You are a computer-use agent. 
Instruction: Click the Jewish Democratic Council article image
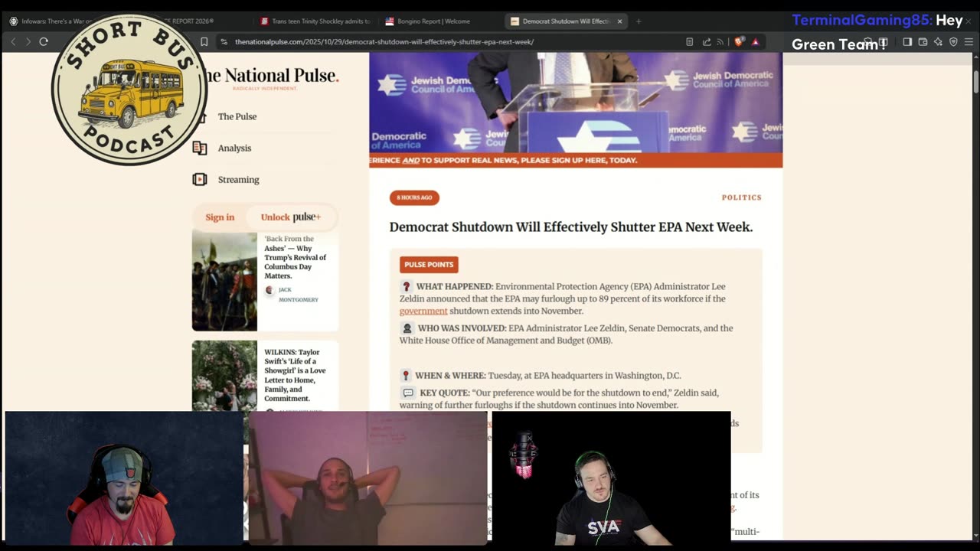pos(576,103)
